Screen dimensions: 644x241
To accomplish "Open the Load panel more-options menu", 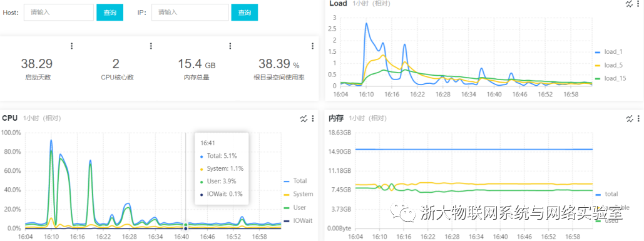I will coord(638,4).
